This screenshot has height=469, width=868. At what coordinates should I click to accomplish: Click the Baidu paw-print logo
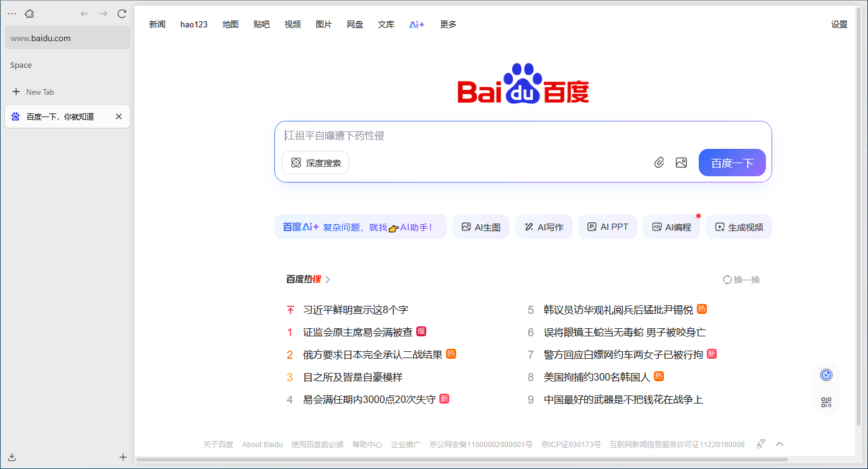[522, 82]
